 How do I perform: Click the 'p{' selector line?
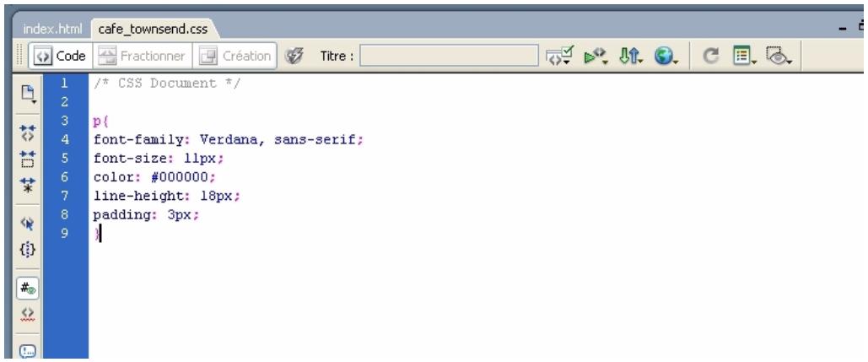pyautogui.click(x=102, y=121)
